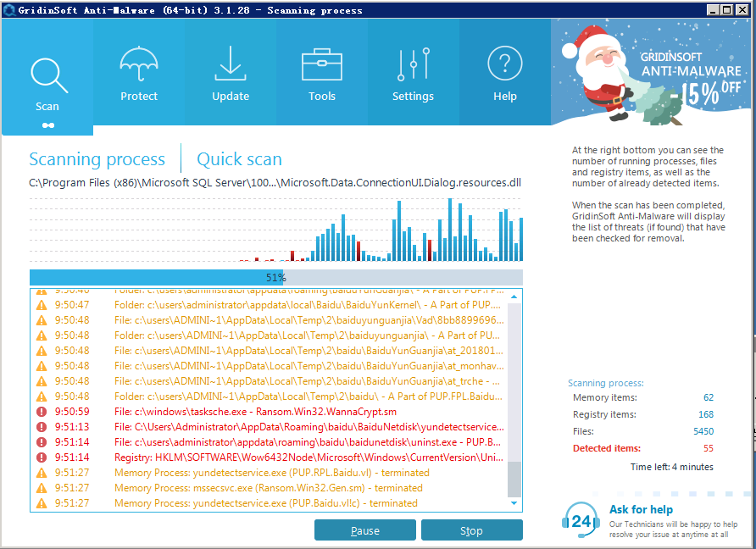Open the Protect umbrella icon

(x=139, y=64)
